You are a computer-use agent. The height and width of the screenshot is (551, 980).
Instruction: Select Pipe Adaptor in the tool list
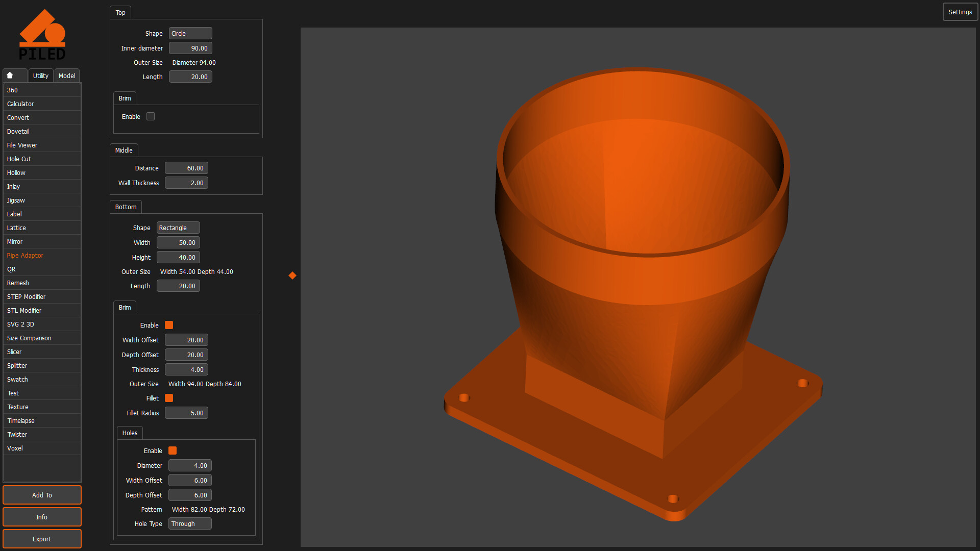tap(42, 256)
